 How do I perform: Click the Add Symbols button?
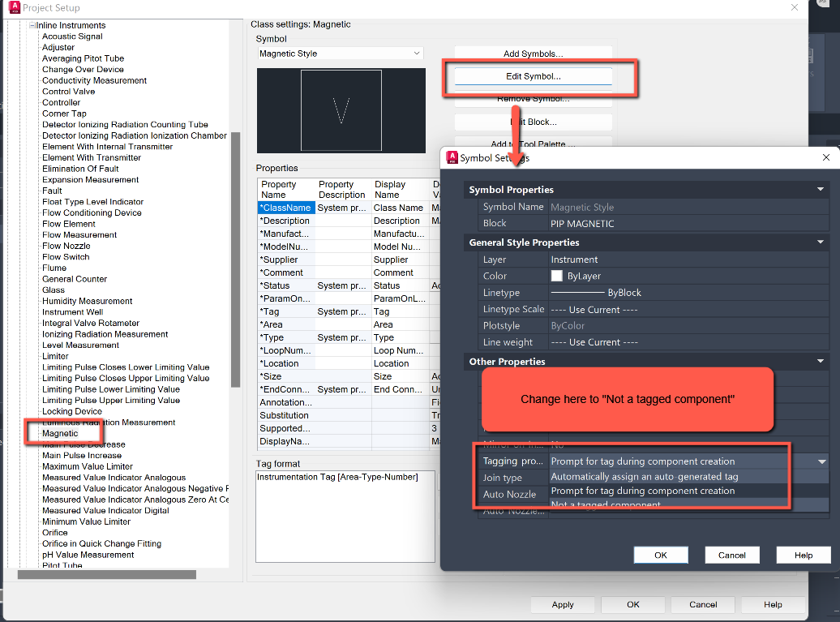(532, 52)
